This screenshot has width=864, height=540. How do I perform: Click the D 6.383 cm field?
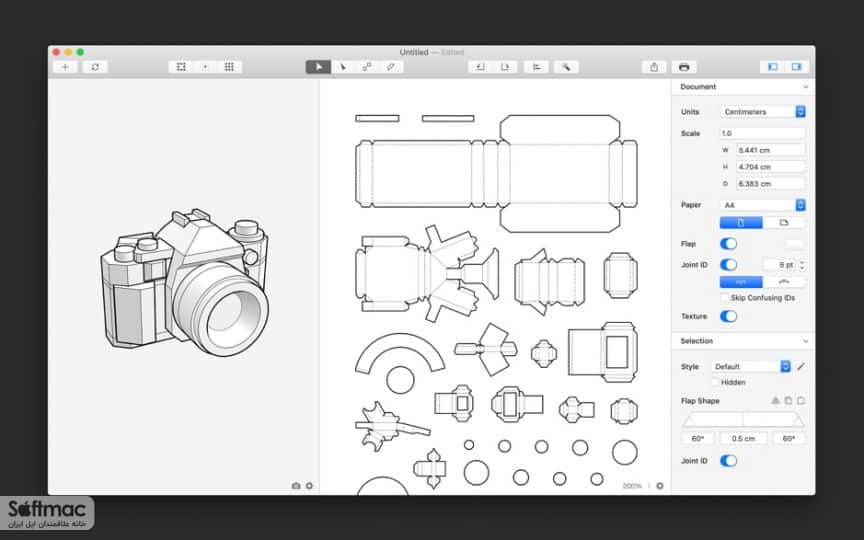pyautogui.click(x=770, y=183)
